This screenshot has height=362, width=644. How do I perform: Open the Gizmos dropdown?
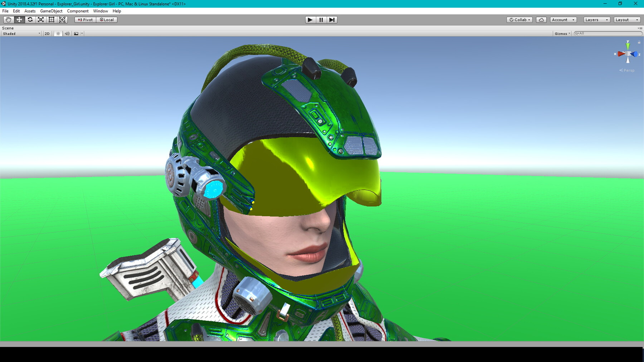561,33
